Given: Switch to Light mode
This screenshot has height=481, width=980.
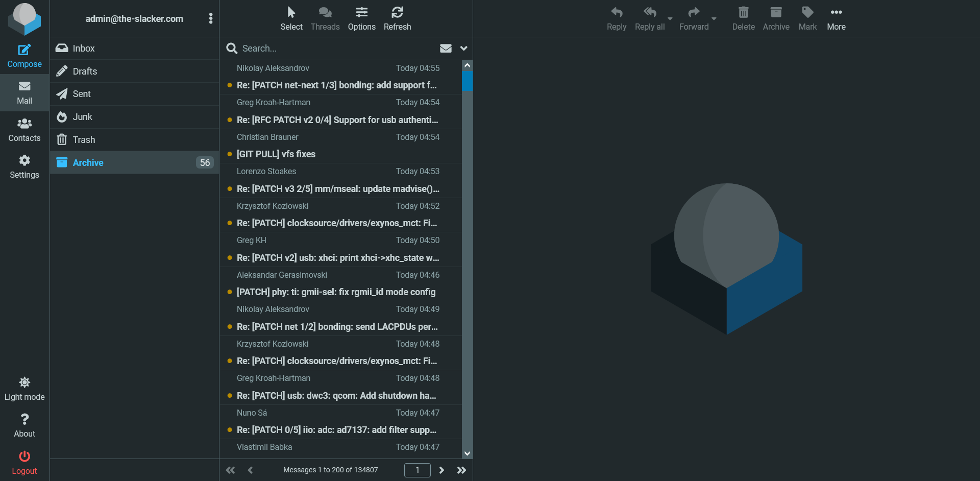Looking at the screenshot, I should 24,388.
